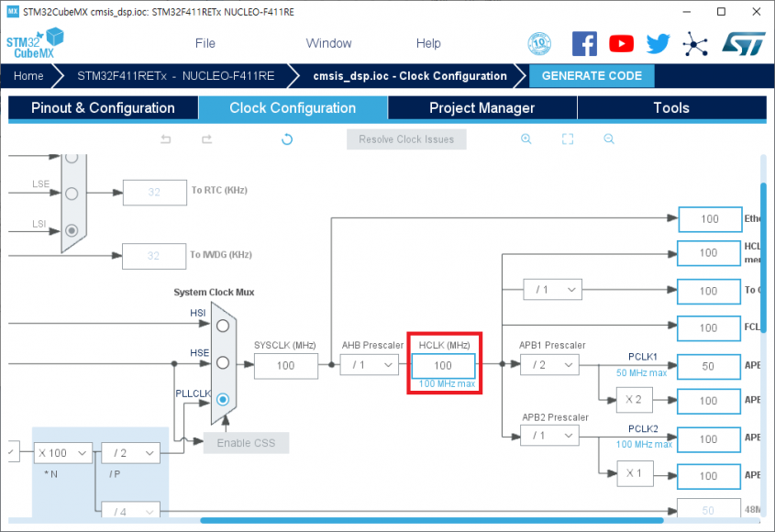This screenshot has height=532, width=775.
Task: Click the Ethernet clock 100 output box
Action: (710, 219)
